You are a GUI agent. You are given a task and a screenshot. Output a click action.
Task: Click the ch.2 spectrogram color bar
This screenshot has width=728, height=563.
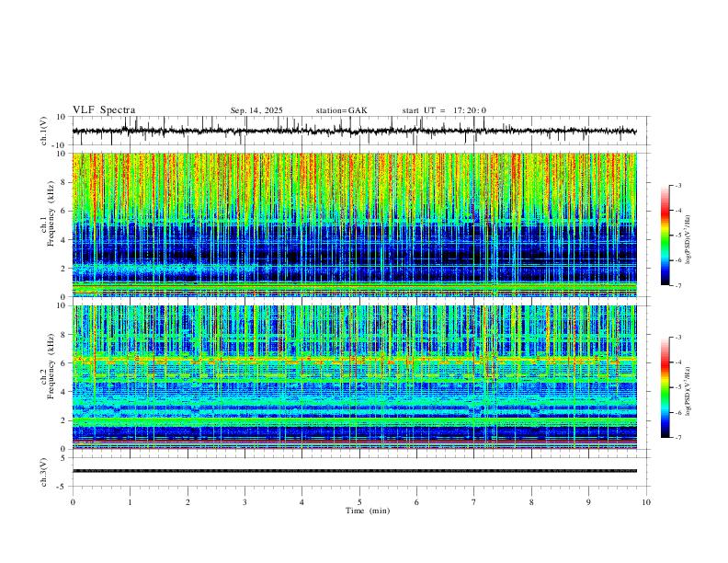point(665,387)
